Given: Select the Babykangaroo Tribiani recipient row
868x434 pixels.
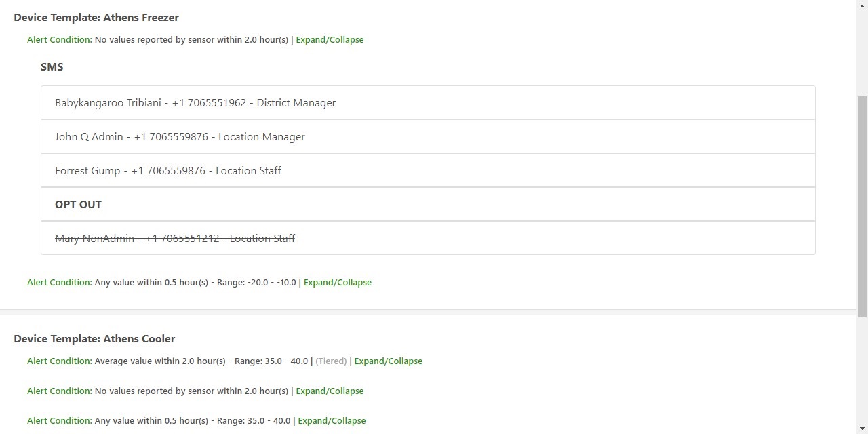Looking at the screenshot, I should (195, 102).
